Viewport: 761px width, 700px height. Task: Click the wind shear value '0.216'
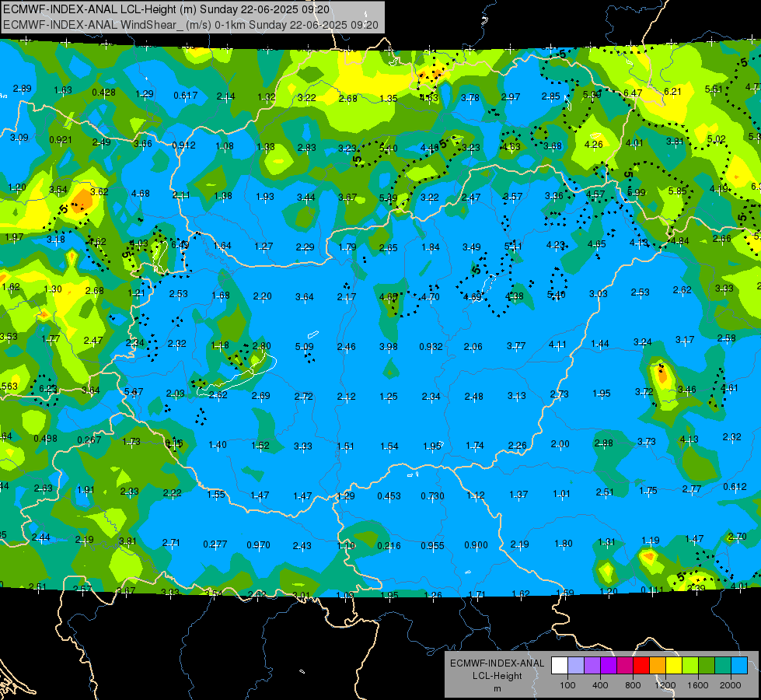[x=389, y=545]
